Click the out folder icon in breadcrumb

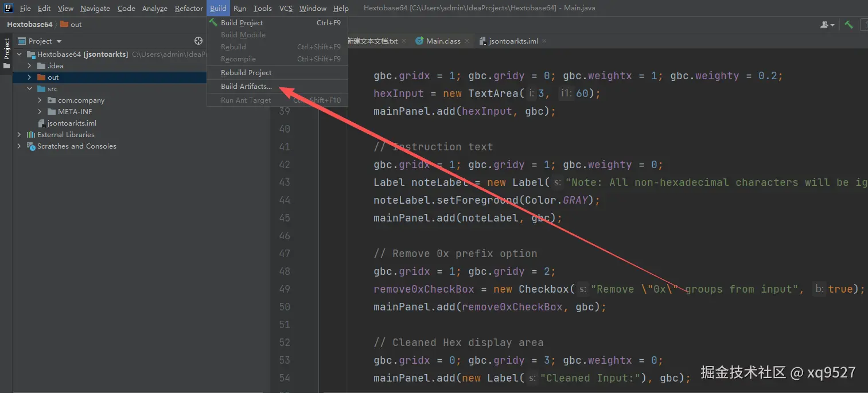[x=64, y=24]
